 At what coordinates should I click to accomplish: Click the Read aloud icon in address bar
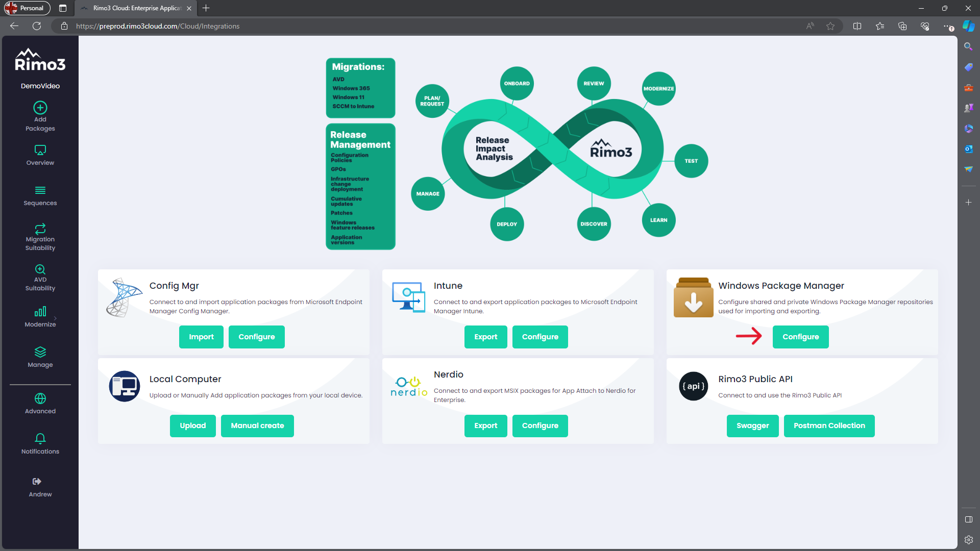pos(810,26)
